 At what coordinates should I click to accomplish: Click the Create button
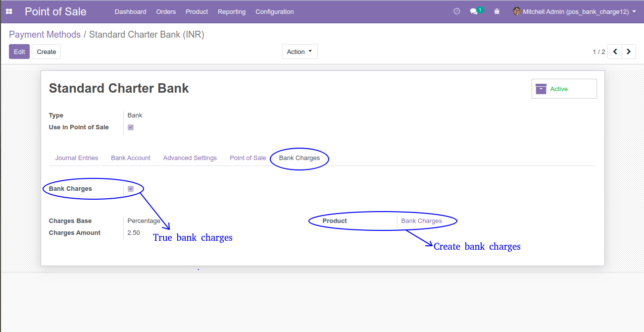coord(47,52)
